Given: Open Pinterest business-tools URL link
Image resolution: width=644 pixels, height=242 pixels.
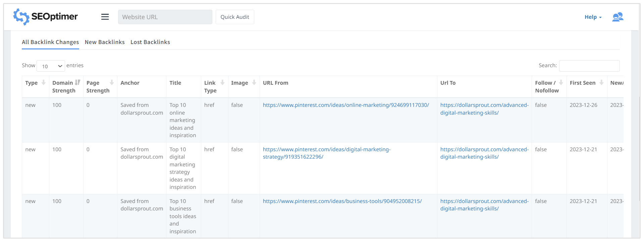Looking at the screenshot, I should (x=342, y=201).
